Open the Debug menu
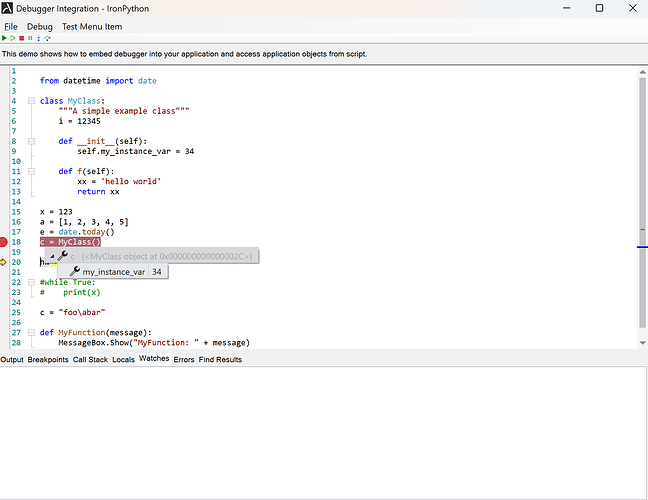The width and height of the screenshot is (648, 500). (40, 26)
